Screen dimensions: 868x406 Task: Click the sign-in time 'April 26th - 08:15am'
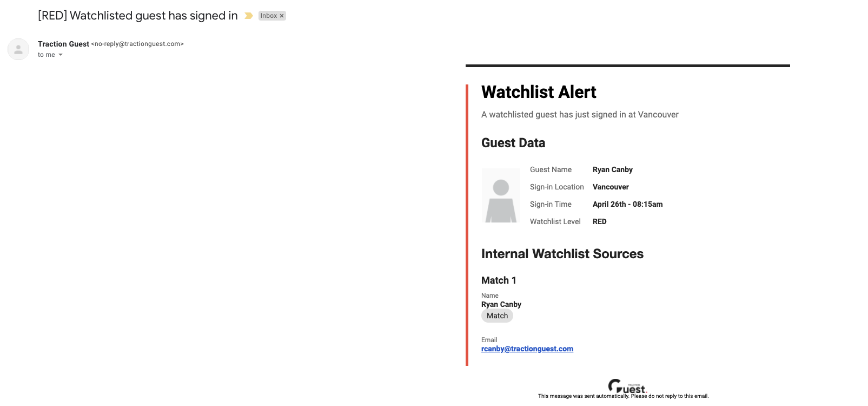[627, 204]
